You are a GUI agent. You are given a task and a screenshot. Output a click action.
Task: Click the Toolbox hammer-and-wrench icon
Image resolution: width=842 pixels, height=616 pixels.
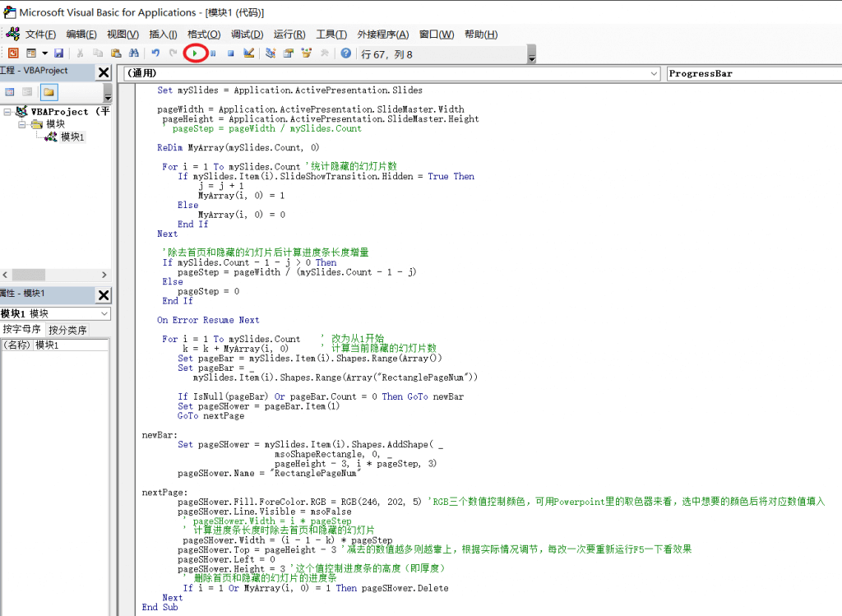tap(324, 53)
